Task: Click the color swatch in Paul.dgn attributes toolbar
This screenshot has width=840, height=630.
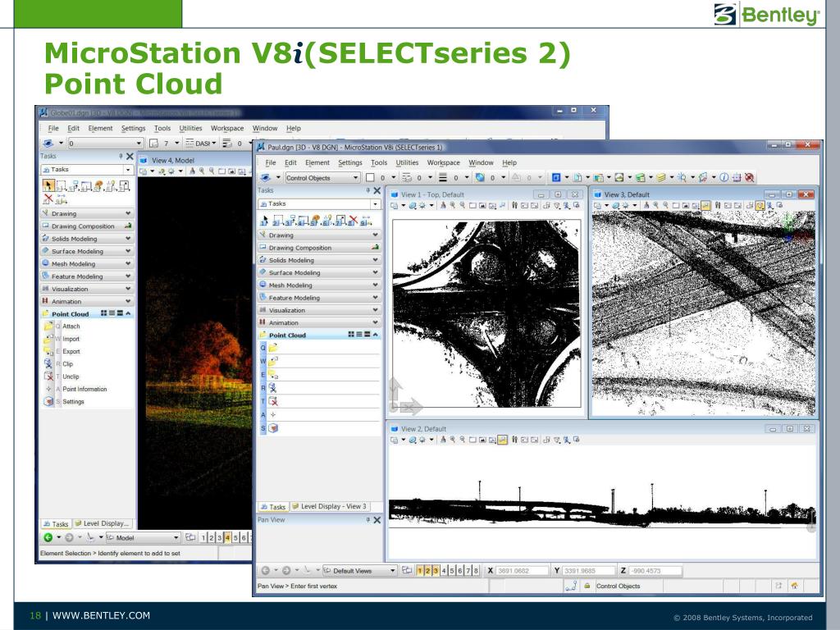Action: tap(370, 178)
